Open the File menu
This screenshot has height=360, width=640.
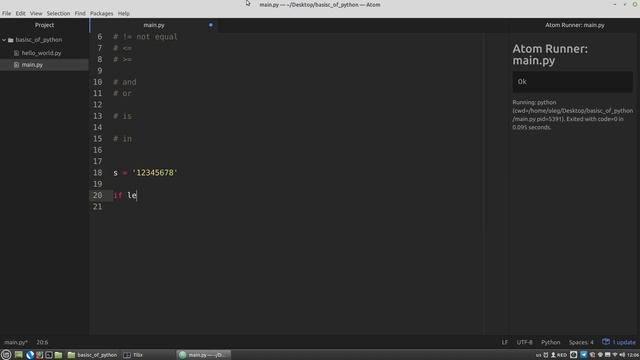click(x=7, y=13)
